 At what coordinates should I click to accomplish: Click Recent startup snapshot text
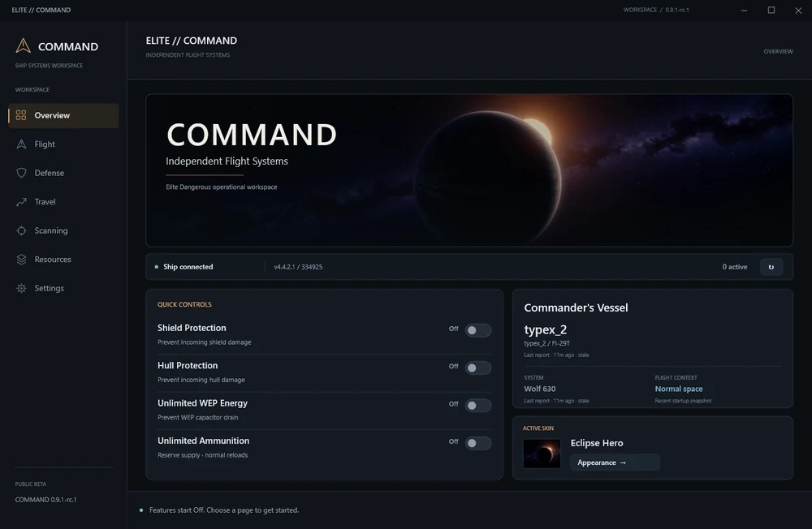[683, 401]
